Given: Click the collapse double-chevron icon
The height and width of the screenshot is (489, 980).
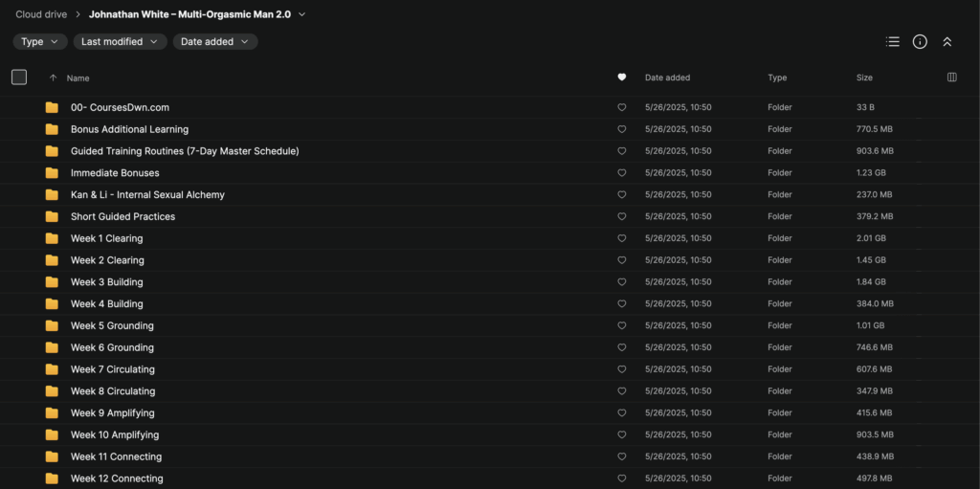Looking at the screenshot, I should point(947,42).
